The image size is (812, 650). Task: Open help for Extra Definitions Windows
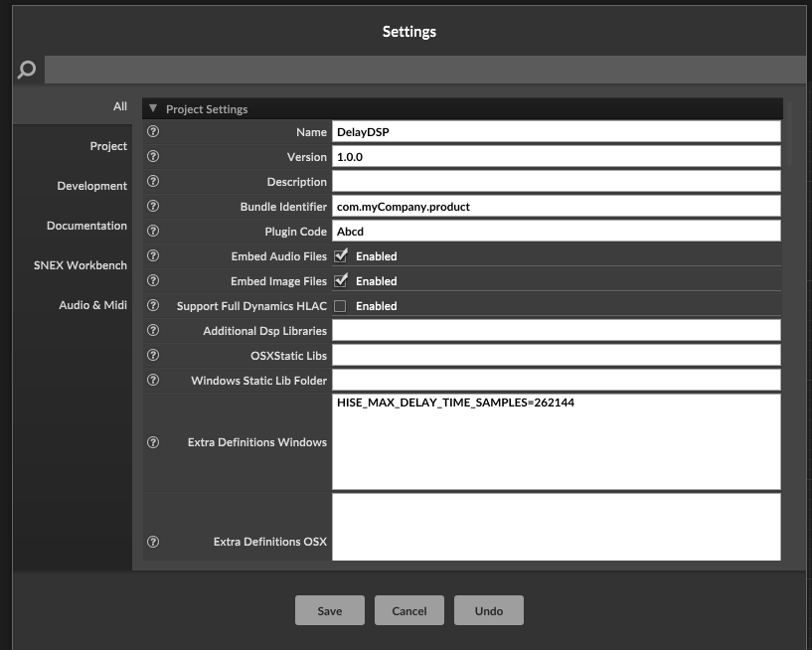[x=153, y=442]
